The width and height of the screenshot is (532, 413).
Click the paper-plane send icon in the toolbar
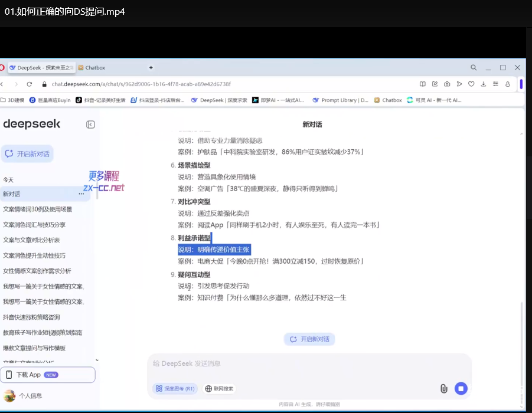tap(459, 84)
